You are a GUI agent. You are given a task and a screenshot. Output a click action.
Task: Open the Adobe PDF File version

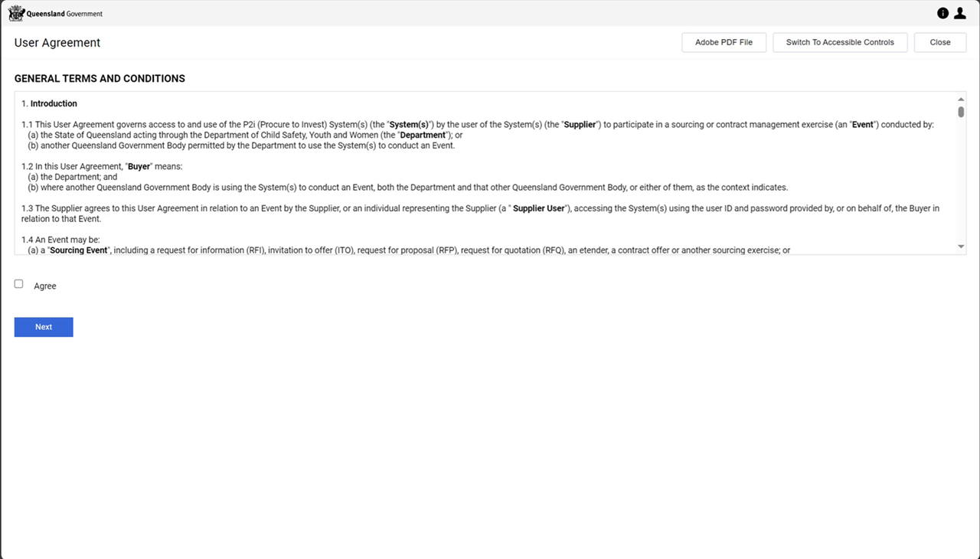click(724, 42)
